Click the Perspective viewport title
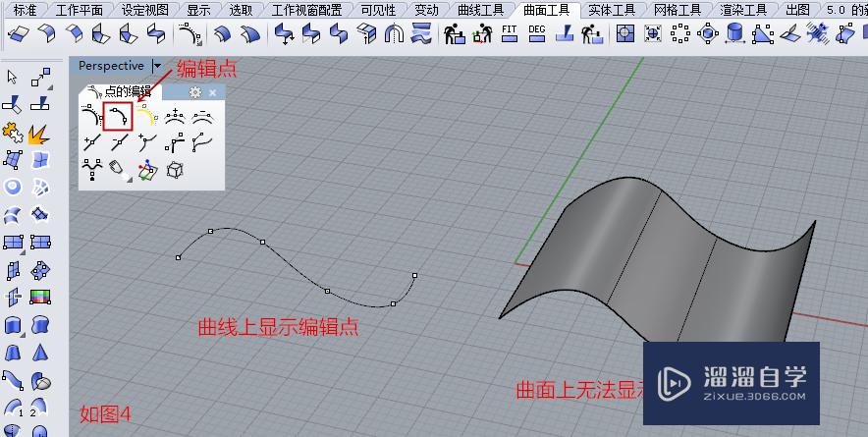Screen dimensions: 868x437 coord(111,66)
